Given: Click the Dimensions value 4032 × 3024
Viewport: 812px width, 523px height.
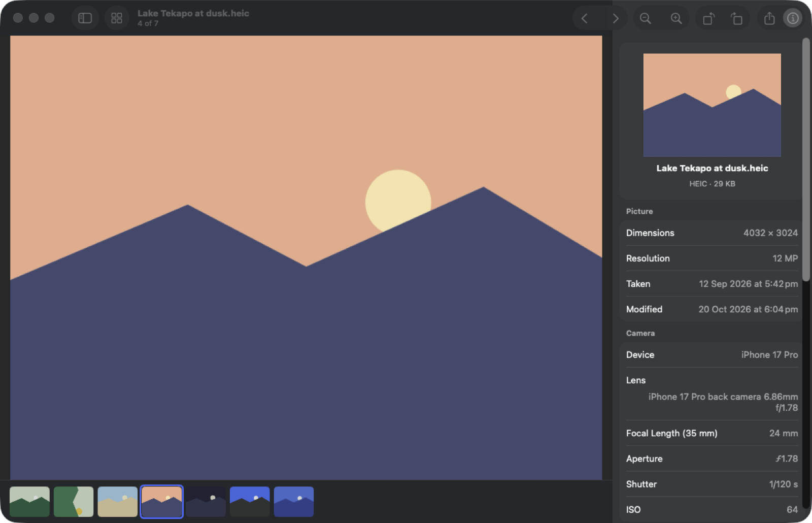Looking at the screenshot, I should tap(770, 233).
